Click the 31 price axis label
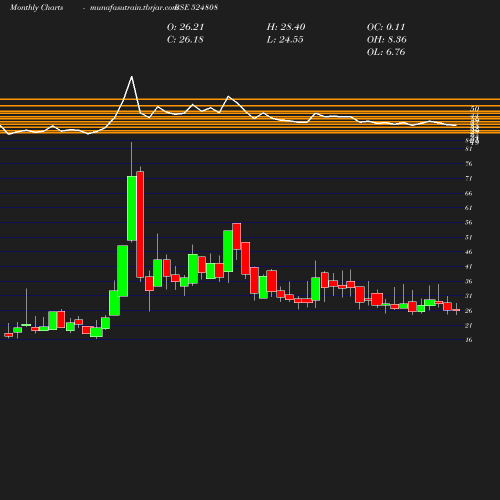This screenshot has height=500, width=500. click(469, 296)
